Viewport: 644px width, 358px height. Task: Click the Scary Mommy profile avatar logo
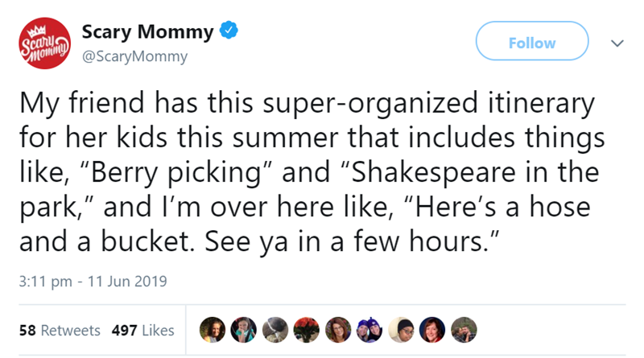click(42, 44)
